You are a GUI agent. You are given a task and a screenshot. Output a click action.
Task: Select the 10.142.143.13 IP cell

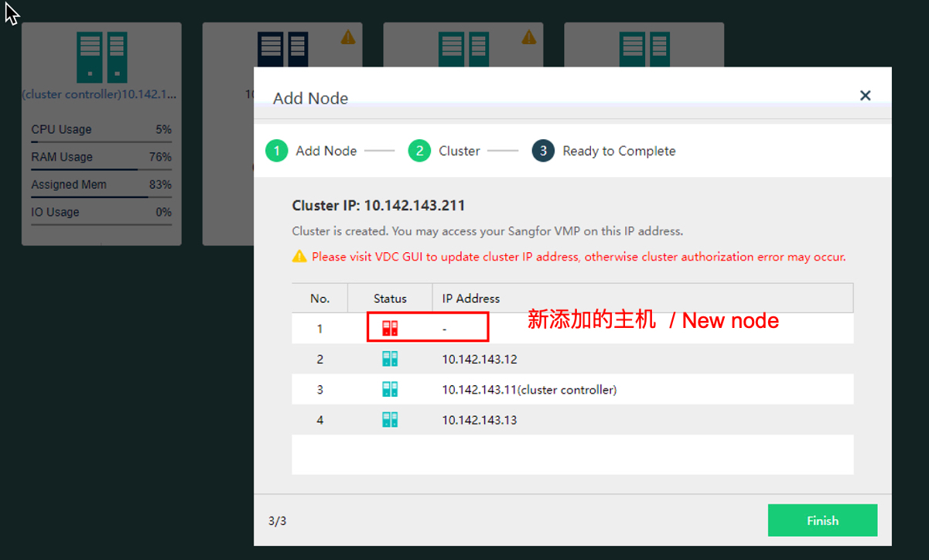[480, 420]
